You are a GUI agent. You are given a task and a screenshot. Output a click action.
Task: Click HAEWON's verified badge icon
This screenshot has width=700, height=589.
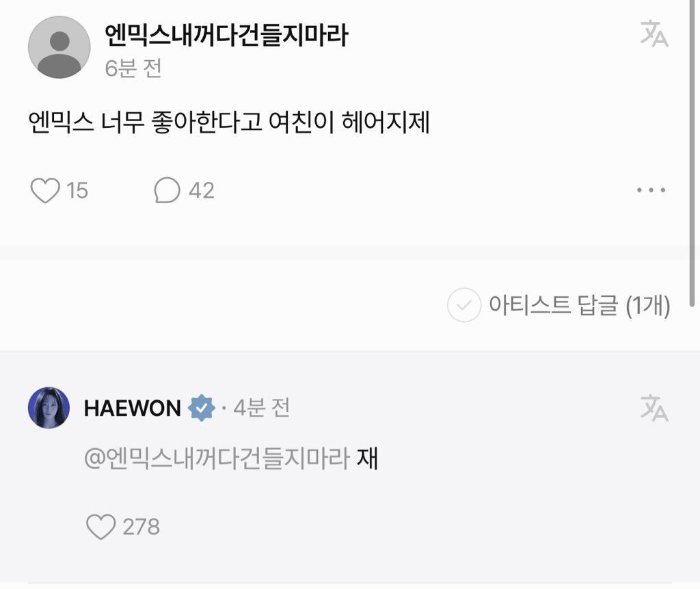pos(202,408)
